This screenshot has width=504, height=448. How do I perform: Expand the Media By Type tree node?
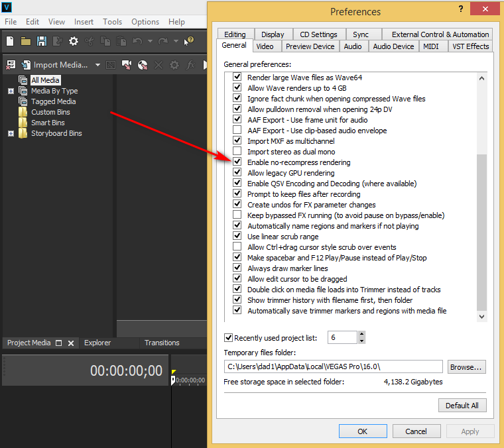pos(11,91)
